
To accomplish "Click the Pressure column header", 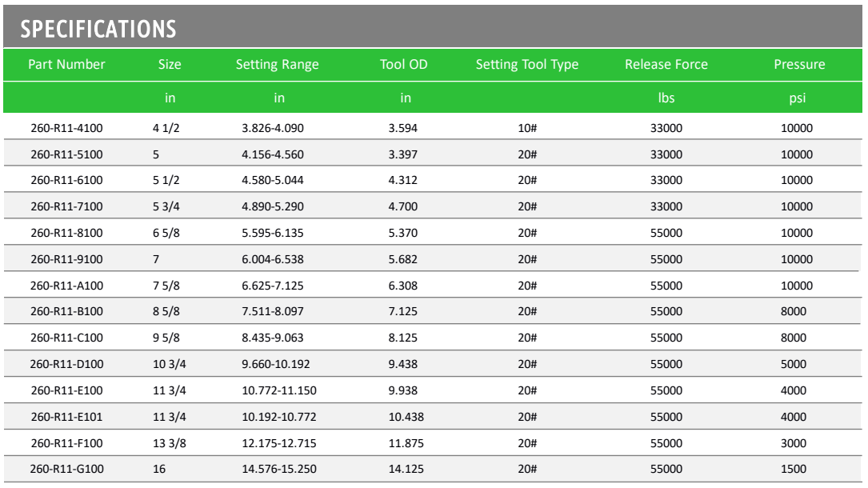I will point(799,64).
